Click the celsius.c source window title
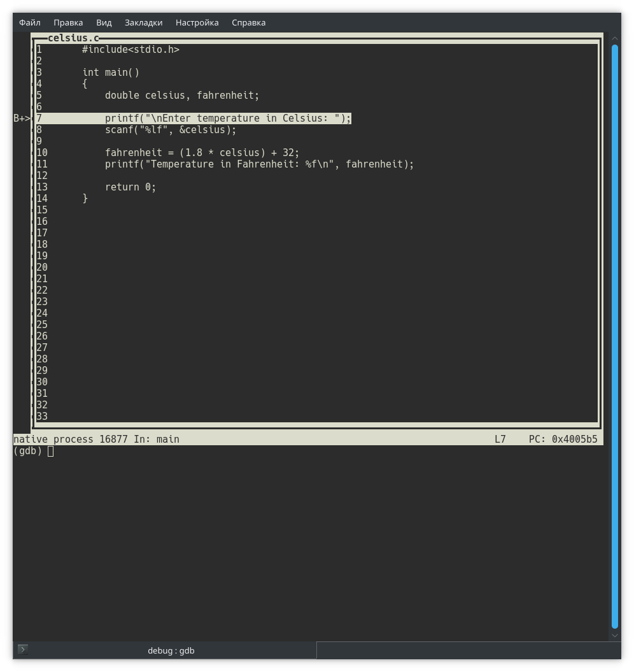 [x=73, y=38]
